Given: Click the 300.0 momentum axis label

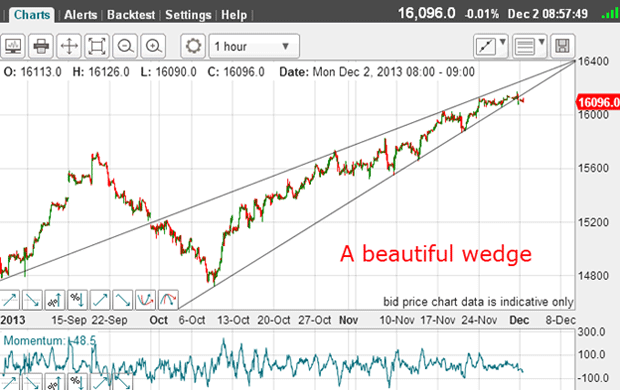Looking at the screenshot, I should pyautogui.click(x=592, y=332).
